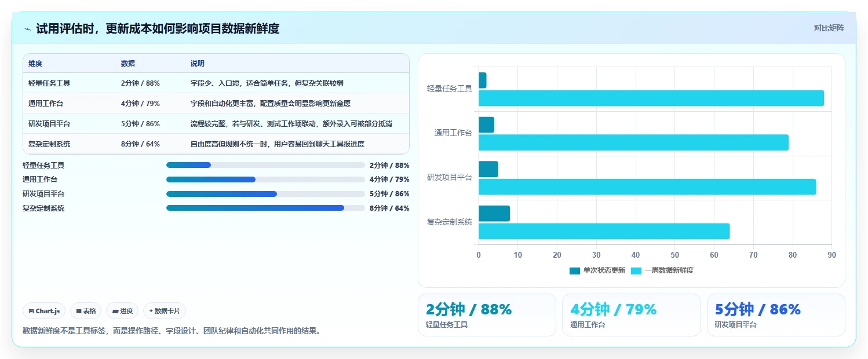Click 研发项目平台 dark update-cost bar
Viewport: 868px width, 359px height.
click(x=488, y=169)
